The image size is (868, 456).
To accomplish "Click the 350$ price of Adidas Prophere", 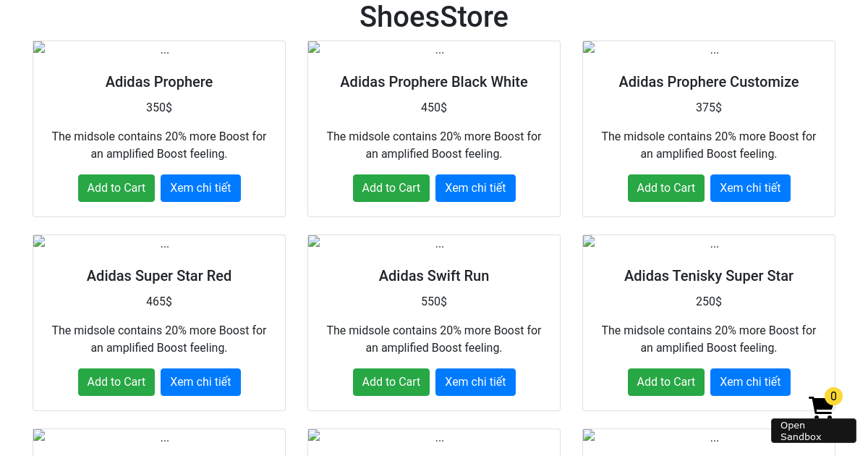I will (x=159, y=107).
